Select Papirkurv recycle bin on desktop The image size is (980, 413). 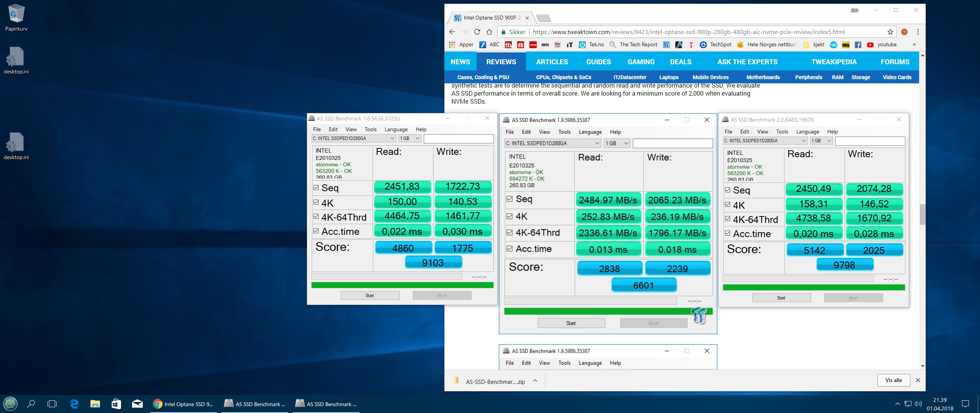[16, 18]
